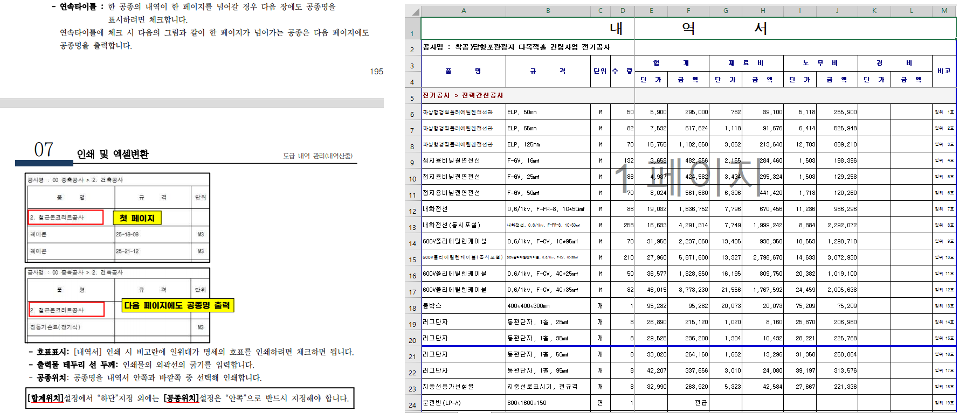Screen dimensions: 980x413
Task: Select row 24 header
Action: pyautogui.click(x=412, y=404)
